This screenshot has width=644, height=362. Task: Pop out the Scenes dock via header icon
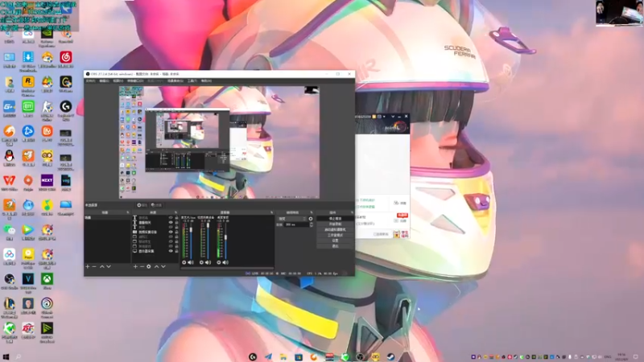[x=128, y=212]
